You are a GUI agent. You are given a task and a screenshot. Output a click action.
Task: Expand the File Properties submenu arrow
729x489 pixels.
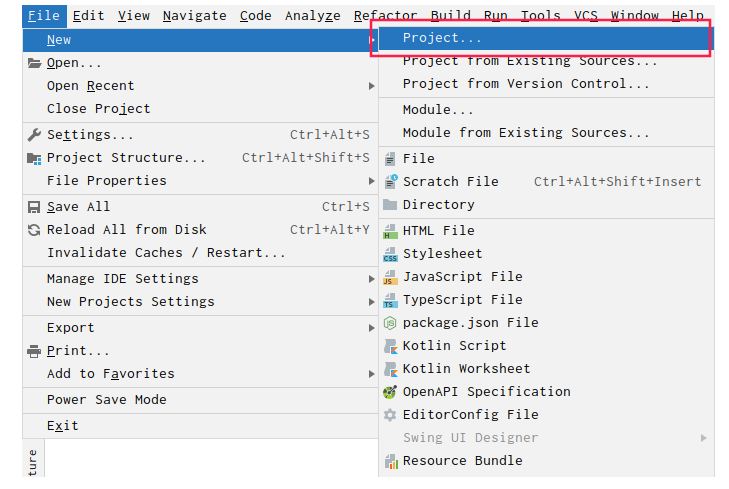pos(371,181)
